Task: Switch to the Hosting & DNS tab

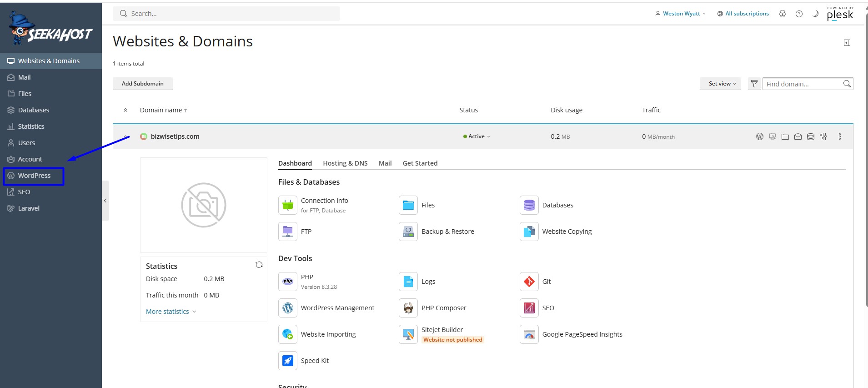Action: pos(345,163)
